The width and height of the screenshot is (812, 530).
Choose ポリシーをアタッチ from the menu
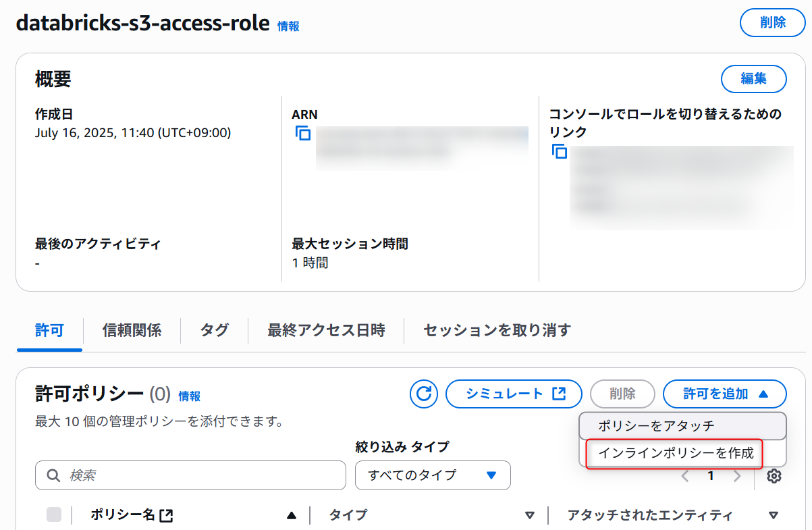[x=683, y=426]
